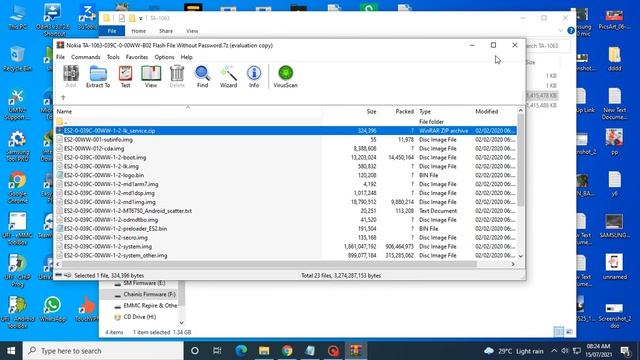Sort by Type column header
Viewport: 640px width, 360px height.
[444, 111]
